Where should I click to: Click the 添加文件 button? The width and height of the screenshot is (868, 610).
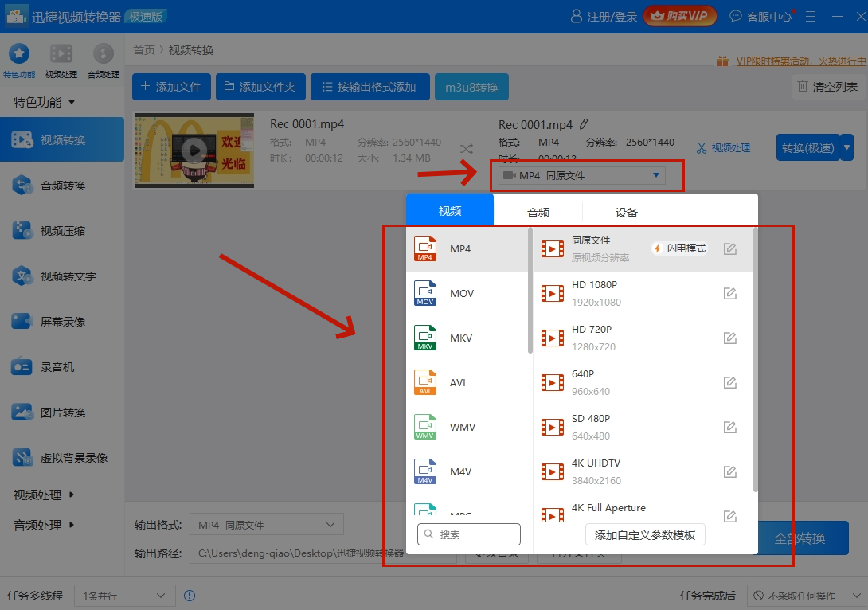(171, 87)
